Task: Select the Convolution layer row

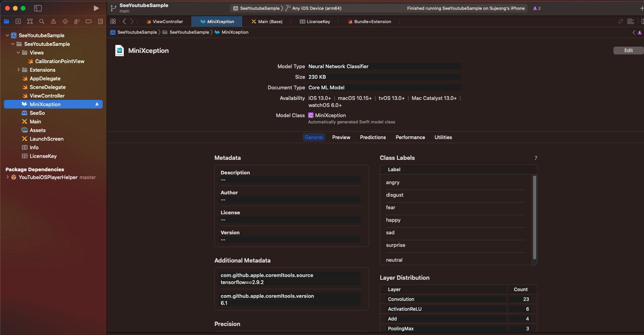Action: point(458,299)
